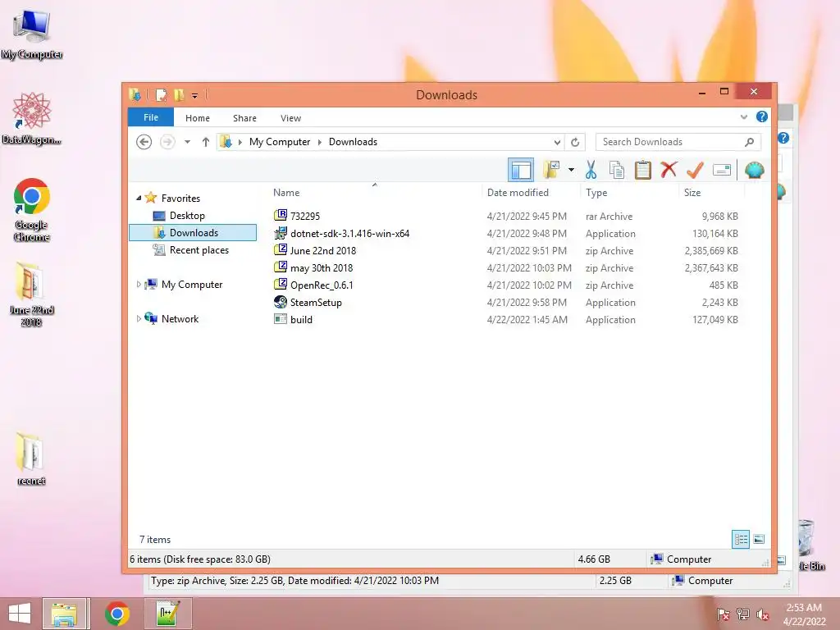Click the Paste clipboard toolbar icon
840x630 pixels.
click(643, 171)
